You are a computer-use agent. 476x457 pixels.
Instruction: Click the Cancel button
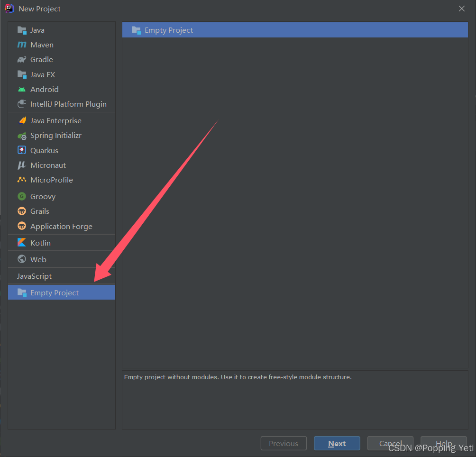pyautogui.click(x=390, y=443)
